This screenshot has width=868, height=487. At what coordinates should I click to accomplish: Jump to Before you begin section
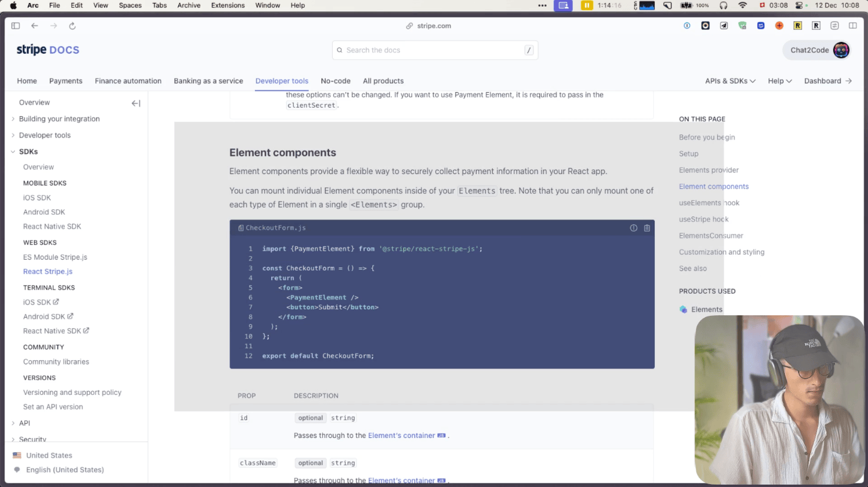tap(707, 137)
